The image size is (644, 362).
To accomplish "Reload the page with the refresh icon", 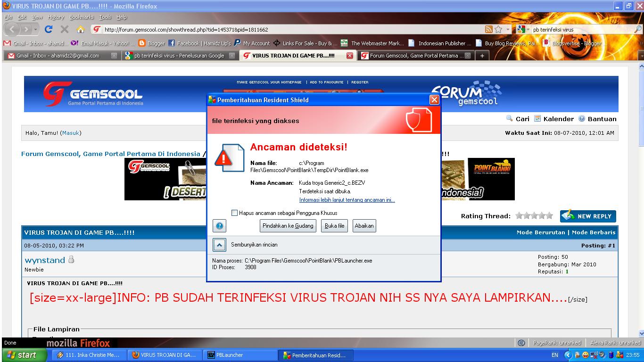I will click(x=49, y=29).
